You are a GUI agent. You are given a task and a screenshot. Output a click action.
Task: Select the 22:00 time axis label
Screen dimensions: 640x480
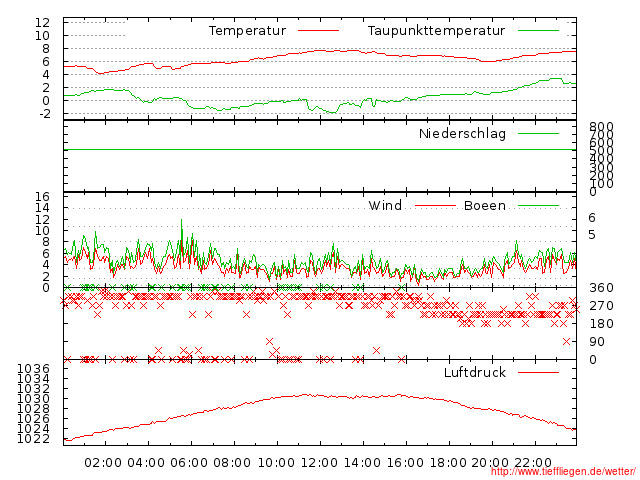[533, 463]
